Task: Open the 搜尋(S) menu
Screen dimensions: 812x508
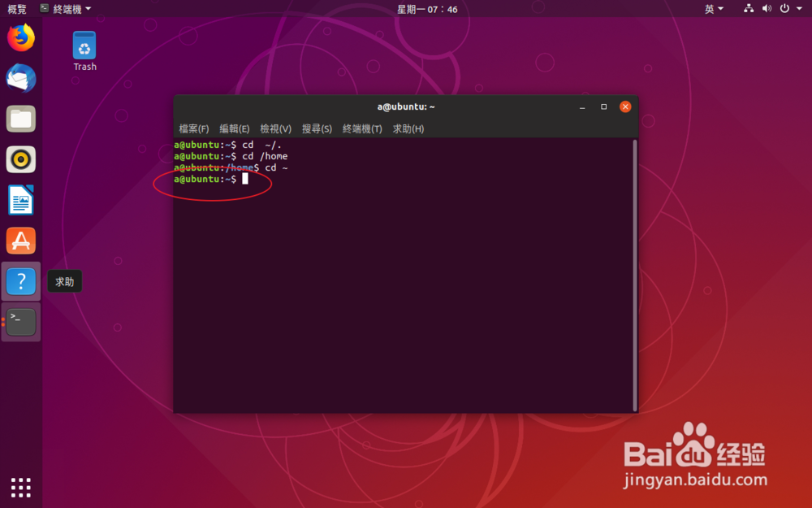Action: pos(317,128)
